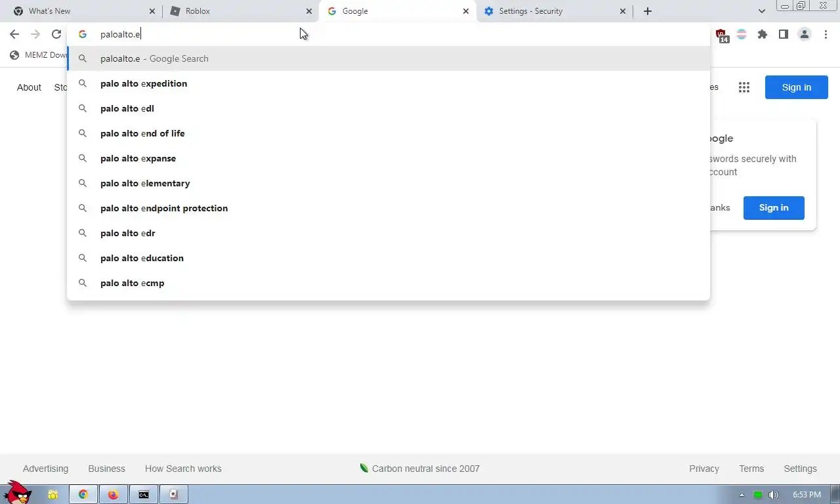
Task: Switch to the What's New tab
Action: [83, 11]
